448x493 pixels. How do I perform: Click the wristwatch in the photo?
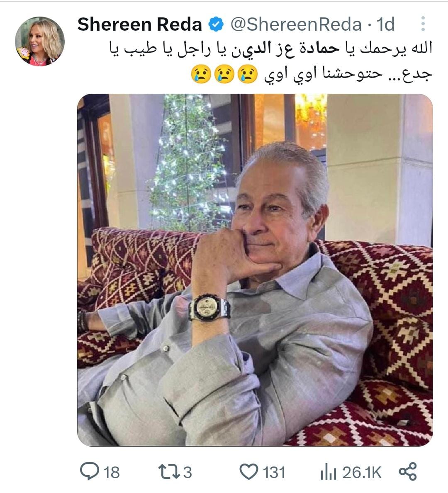209,308
